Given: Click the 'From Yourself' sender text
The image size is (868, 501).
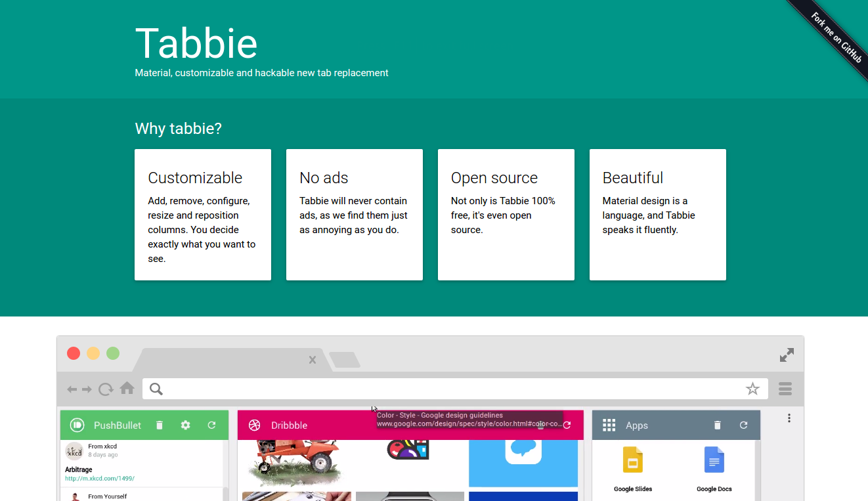Looking at the screenshot, I should (x=108, y=496).
